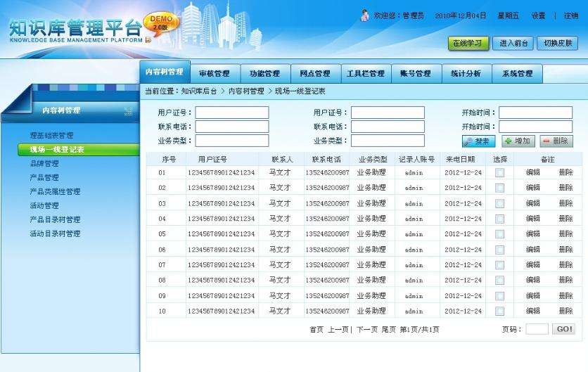Viewport: 588px width, 372px height.
Task: Click the small icon after the platform subtitle
Action: (x=148, y=40)
